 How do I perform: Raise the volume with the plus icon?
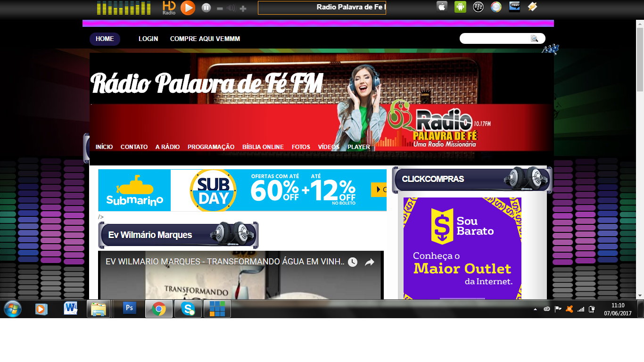pyautogui.click(x=243, y=8)
